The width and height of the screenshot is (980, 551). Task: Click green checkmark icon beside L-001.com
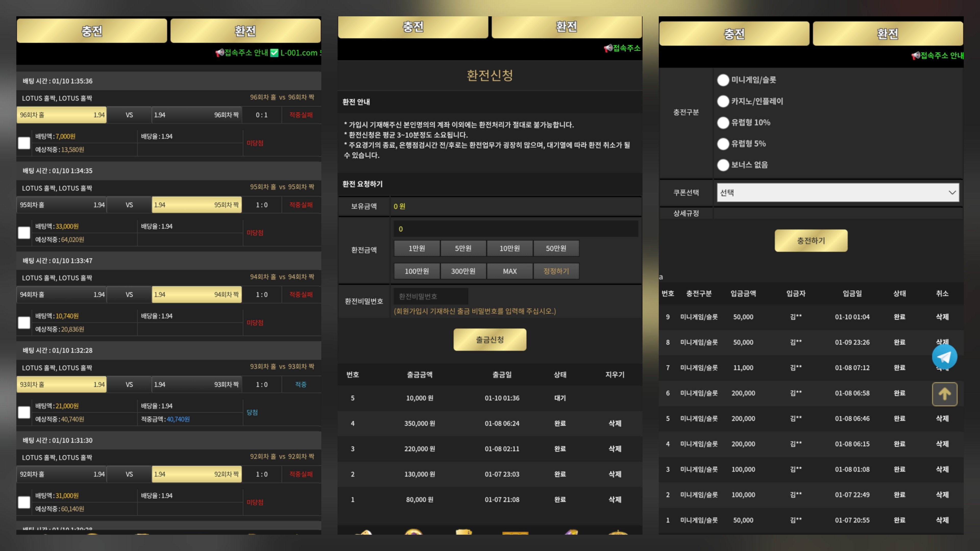tap(274, 53)
